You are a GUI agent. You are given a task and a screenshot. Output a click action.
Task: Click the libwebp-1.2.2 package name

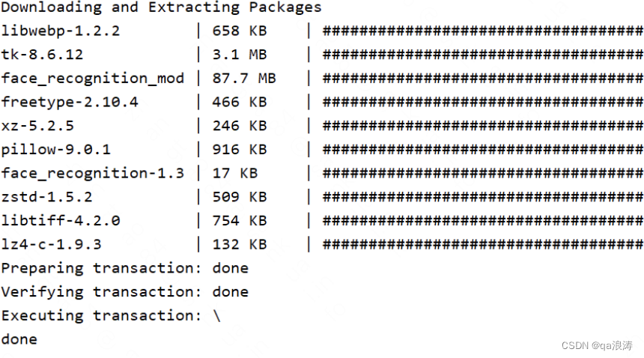pos(61,31)
